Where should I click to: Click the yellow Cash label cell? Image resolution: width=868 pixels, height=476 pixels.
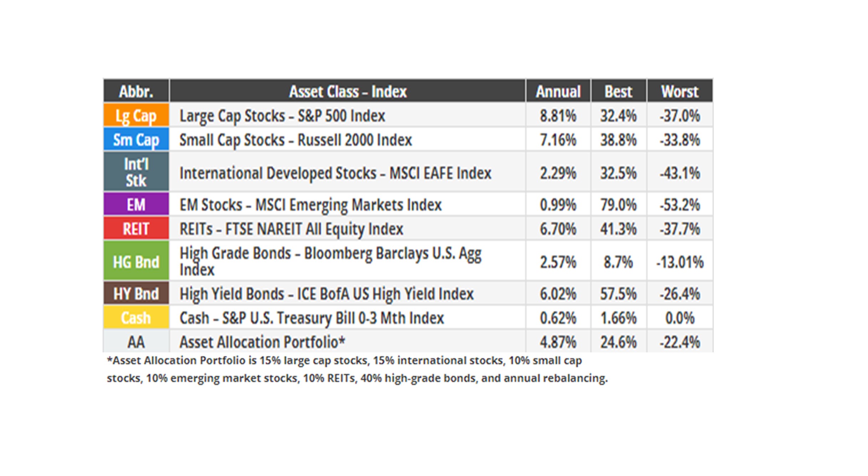136,318
